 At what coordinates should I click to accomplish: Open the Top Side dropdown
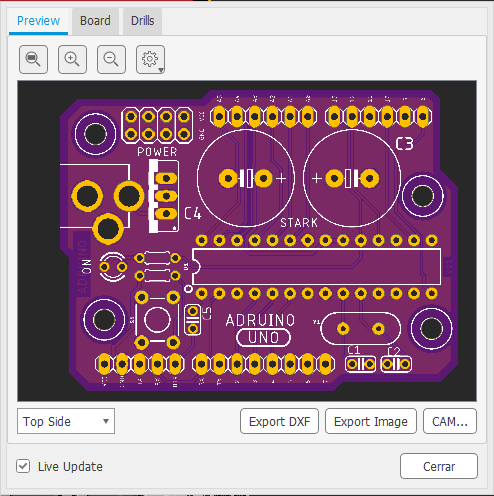click(x=66, y=421)
